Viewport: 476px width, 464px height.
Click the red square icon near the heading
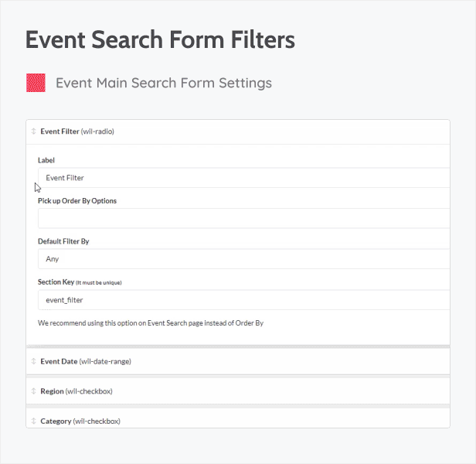coord(36,83)
